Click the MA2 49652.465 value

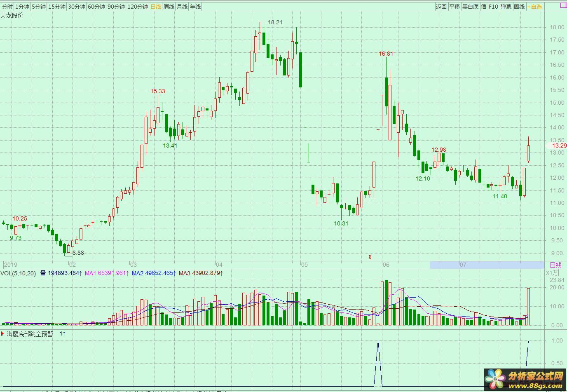coord(154,273)
